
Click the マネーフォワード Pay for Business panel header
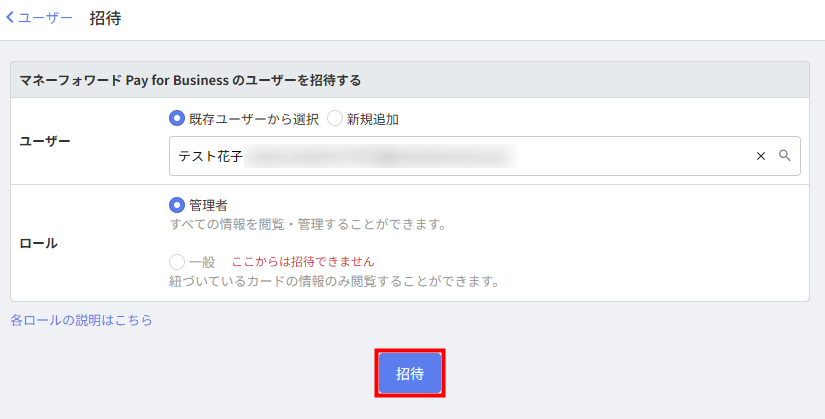[190, 80]
